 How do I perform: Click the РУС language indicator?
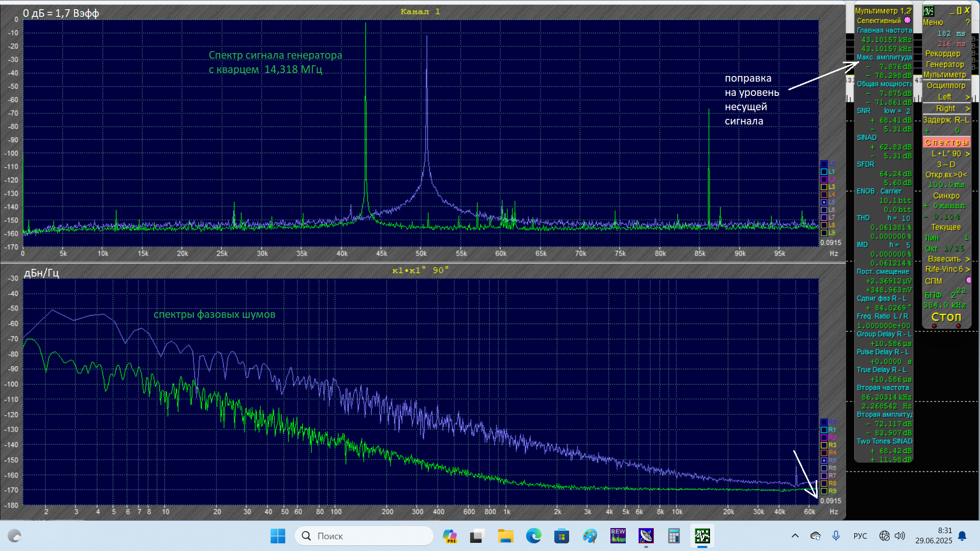(x=860, y=536)
